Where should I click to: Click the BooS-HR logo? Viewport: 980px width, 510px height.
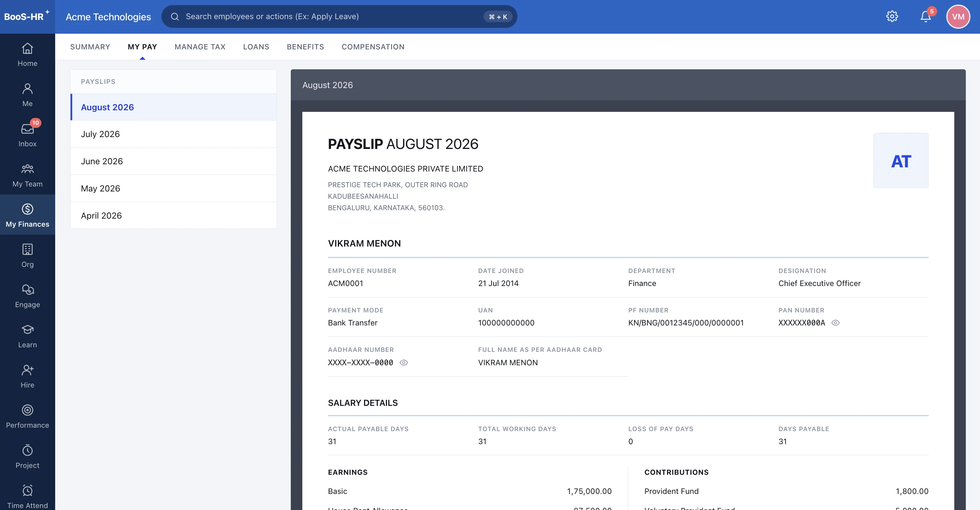[27, 16]
